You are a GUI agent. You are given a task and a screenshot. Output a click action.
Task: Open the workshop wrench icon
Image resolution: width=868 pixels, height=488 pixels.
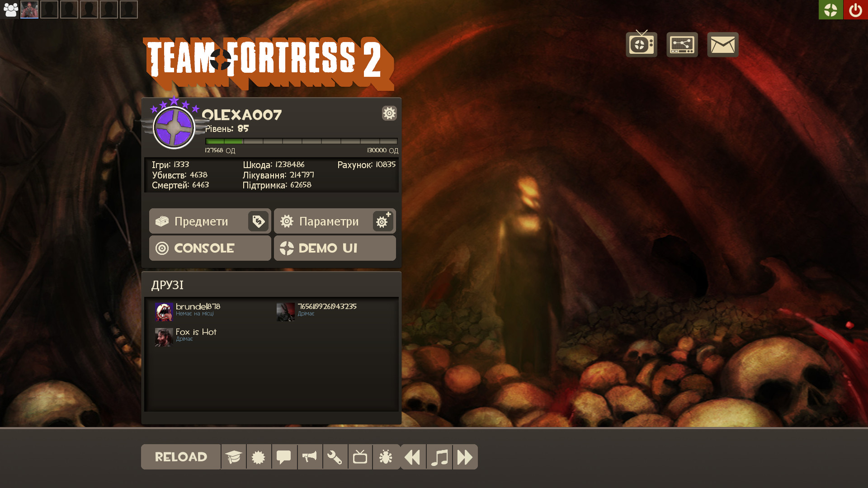335,457
